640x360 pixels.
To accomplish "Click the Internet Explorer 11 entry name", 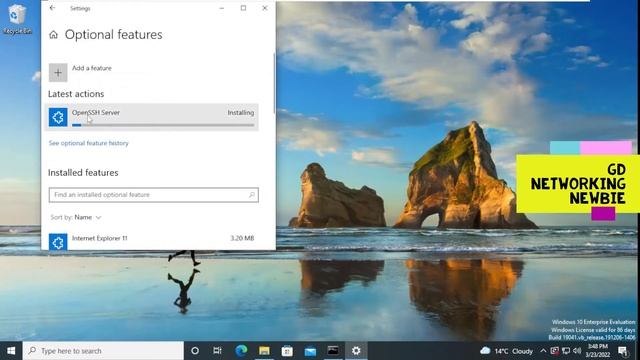I will [100, 238].
